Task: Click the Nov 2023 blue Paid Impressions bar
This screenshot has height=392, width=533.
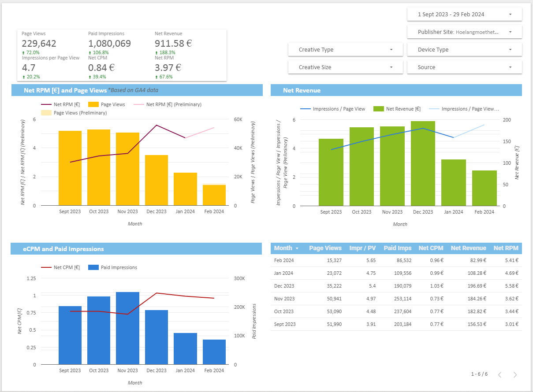Action: [x=127, y=328]
